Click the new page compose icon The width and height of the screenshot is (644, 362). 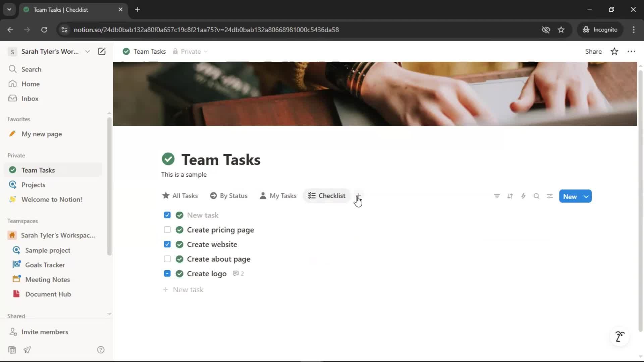coord(102,51)
